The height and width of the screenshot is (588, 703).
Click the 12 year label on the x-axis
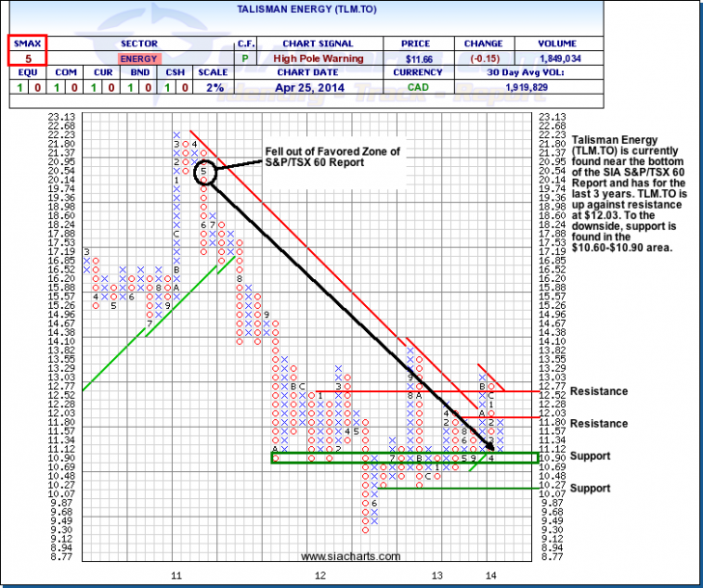click(321, 574)
